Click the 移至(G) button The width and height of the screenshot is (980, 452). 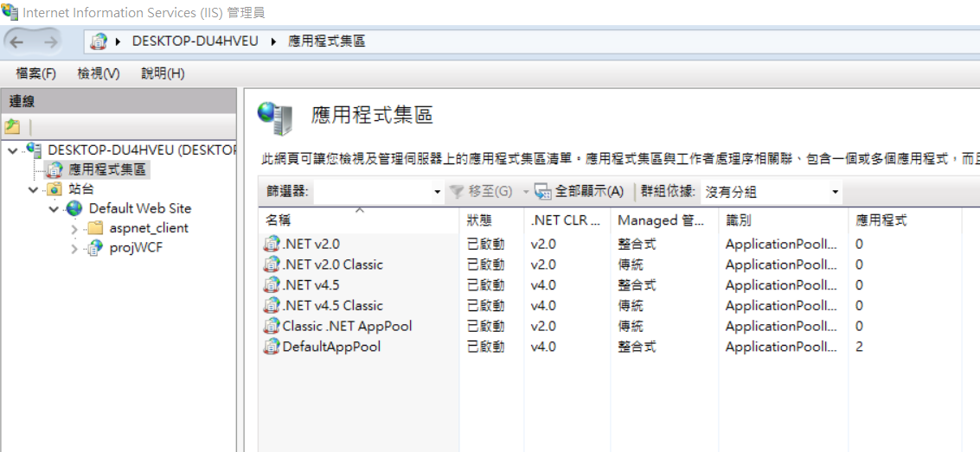pos(482,192)
